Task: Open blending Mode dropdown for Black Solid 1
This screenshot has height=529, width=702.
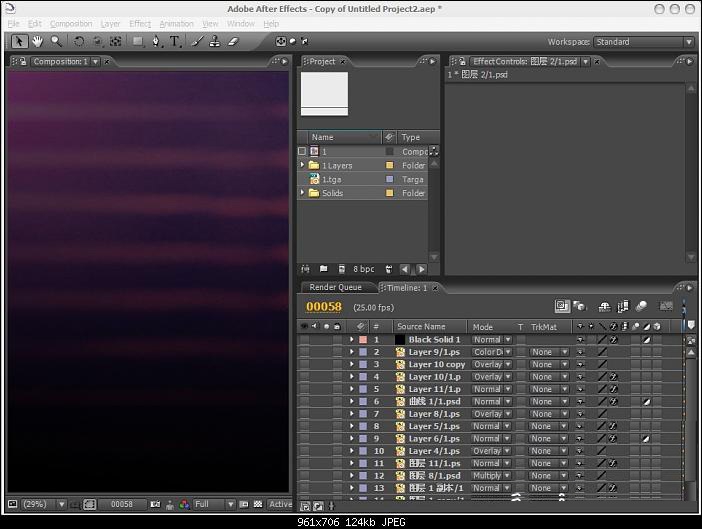Action: click(x=492, y=340)
